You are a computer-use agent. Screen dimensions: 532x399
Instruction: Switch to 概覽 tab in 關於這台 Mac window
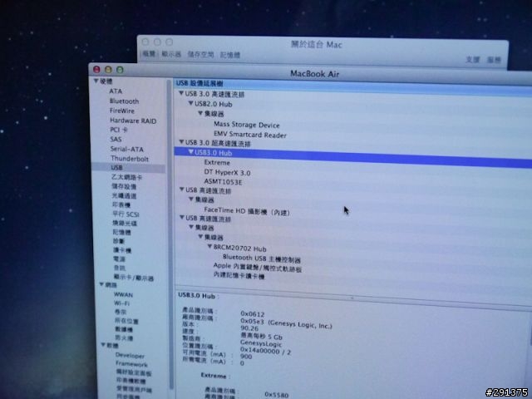coord(149,53)
